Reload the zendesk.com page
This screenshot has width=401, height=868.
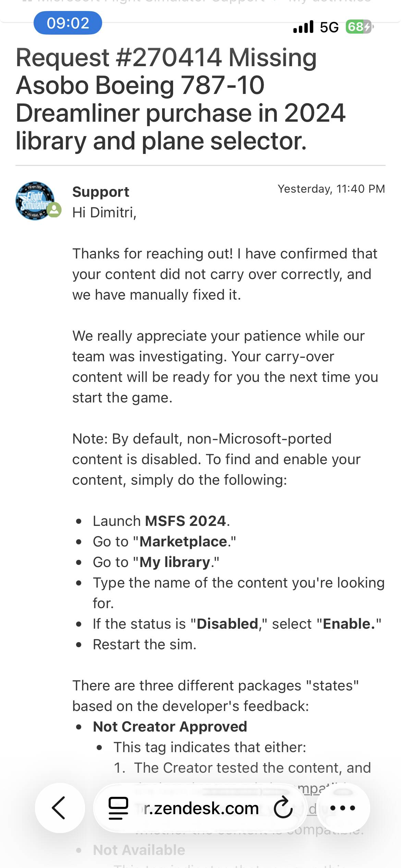[283, 808]
